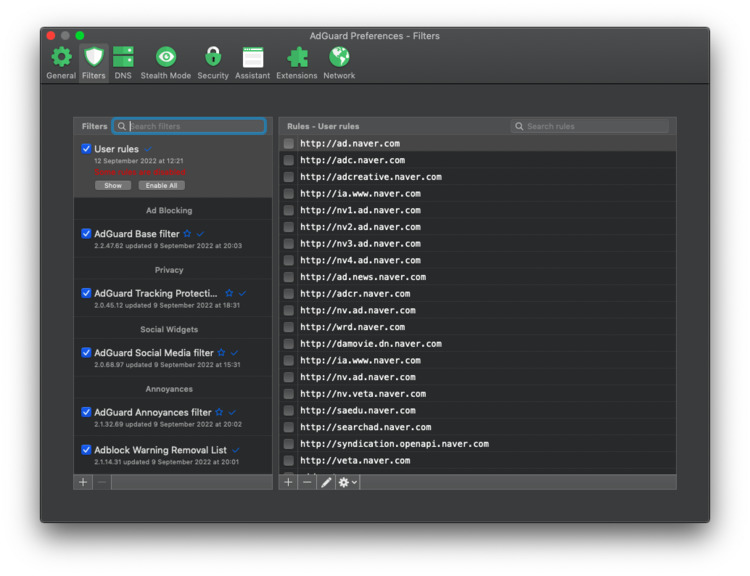Enable the http://adc.naver.com rule checkbox
Image resolution: width=750 pixels, height=576 pixels.
pyautogui.click(x=288, y=160)
